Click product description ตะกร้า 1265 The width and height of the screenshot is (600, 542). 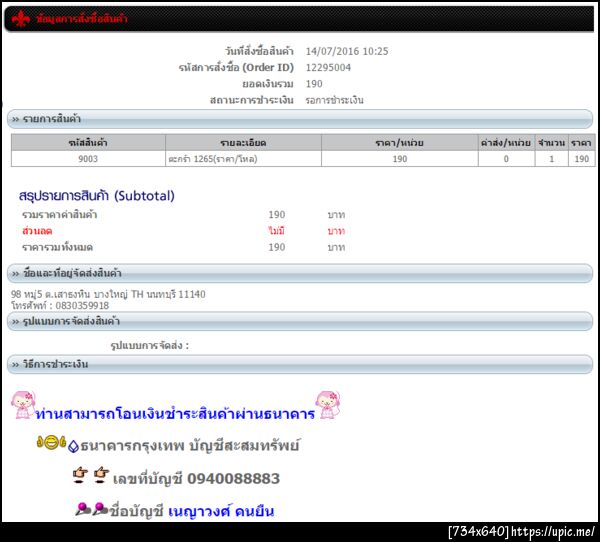(213, 159)
